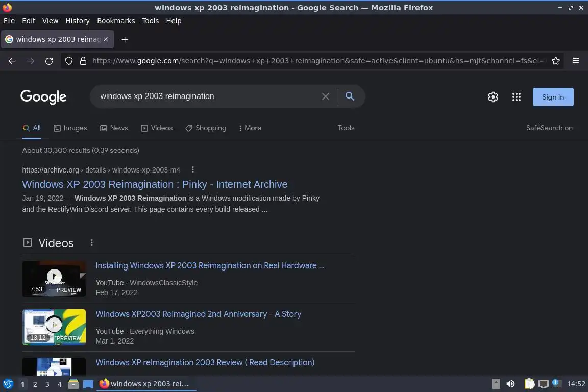Close the windows xp 2003 tab
The image size is (588, 392).
106,39
